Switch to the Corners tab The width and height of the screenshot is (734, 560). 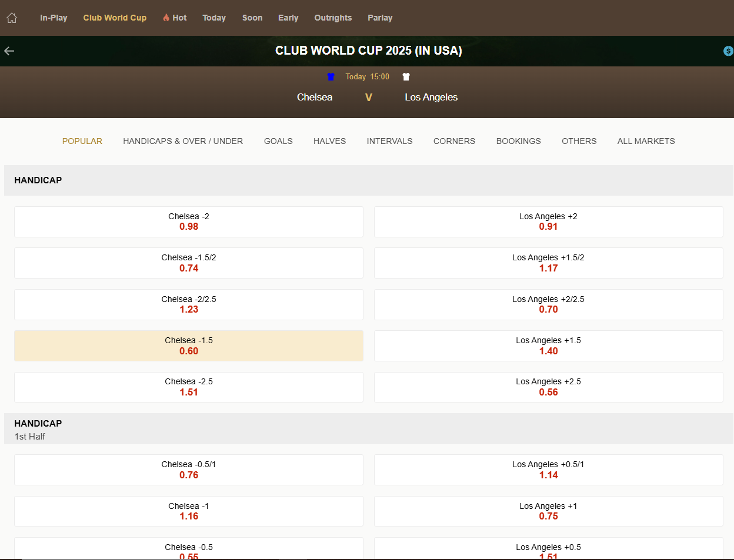click(454, 141)
